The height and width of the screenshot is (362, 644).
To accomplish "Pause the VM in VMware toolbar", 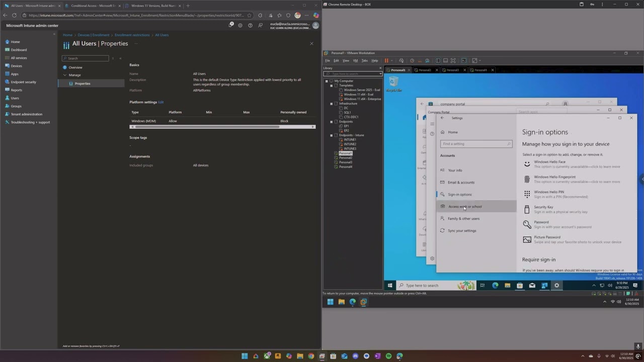I will tap(386, 60).
